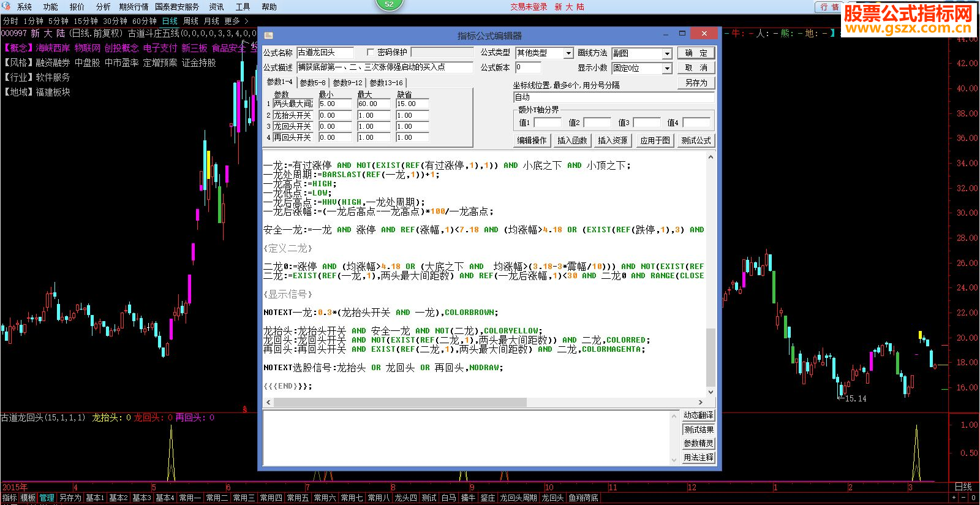Click parameter 1 max value 60.00

point(374,104)
